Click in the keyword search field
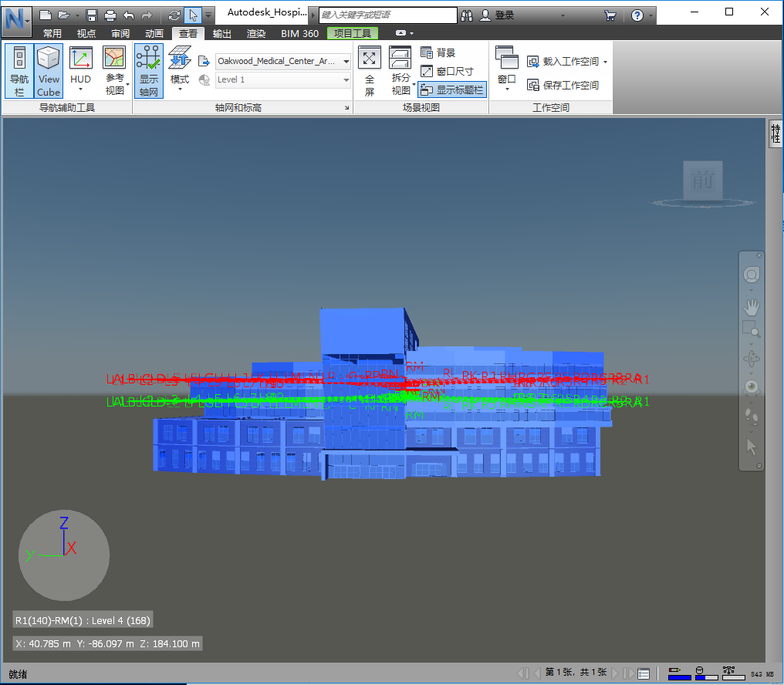Screen dimensions: 784x685 [x=388, y=15]
